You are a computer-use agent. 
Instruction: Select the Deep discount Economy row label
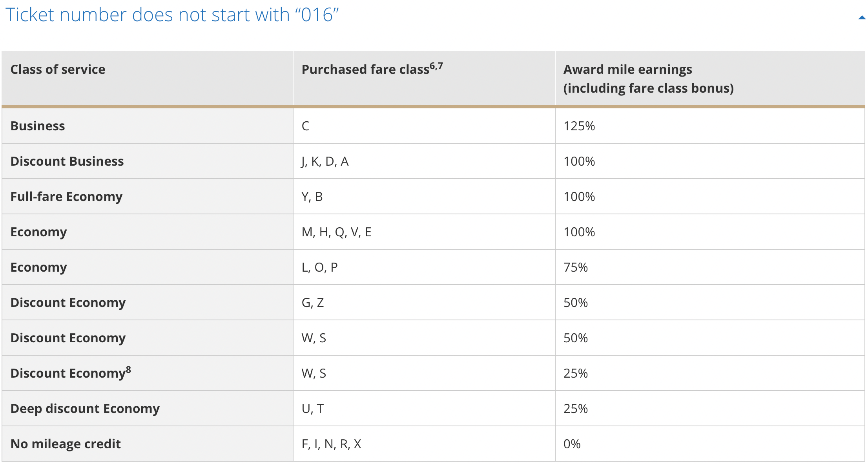pyautogui.click(x=85, y=408)
